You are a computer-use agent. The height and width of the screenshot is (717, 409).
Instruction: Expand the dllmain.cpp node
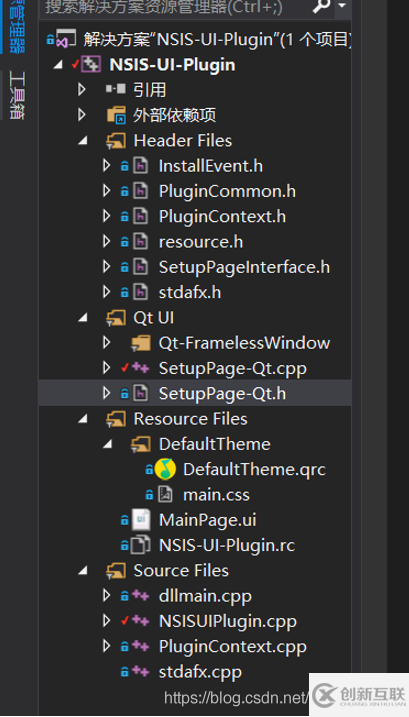[x=107, y=595]
